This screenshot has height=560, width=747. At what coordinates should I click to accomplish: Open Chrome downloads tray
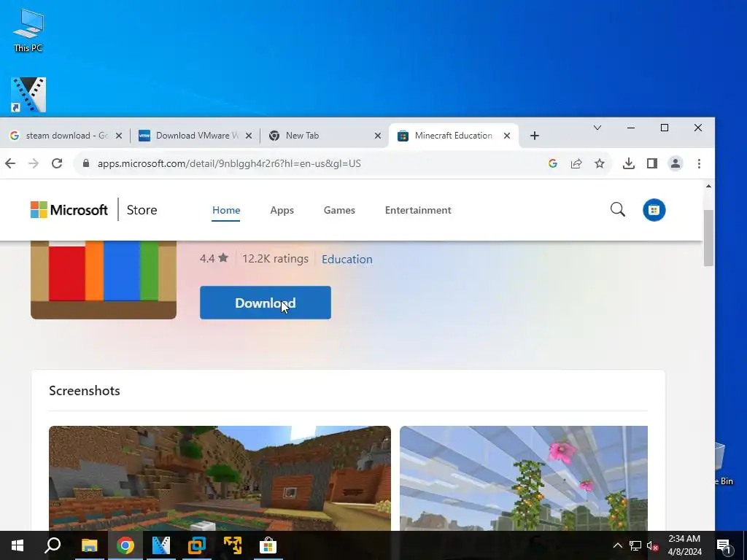[628, 163]
